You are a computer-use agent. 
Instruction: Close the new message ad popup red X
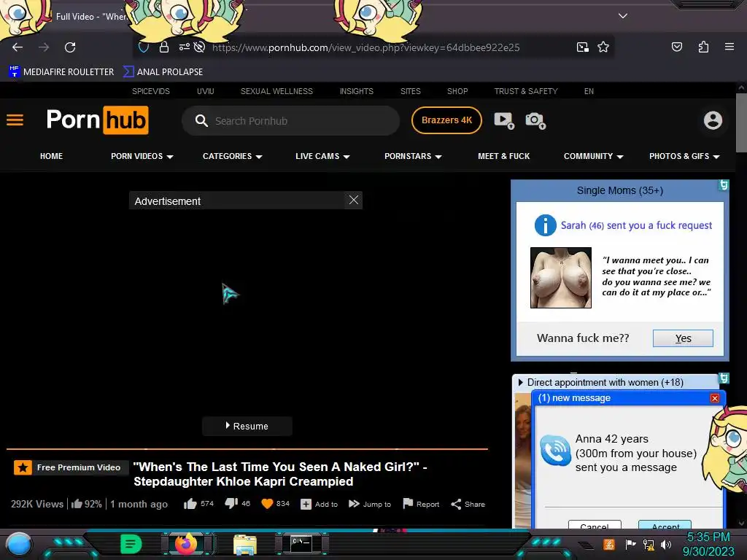coord(715,398)
